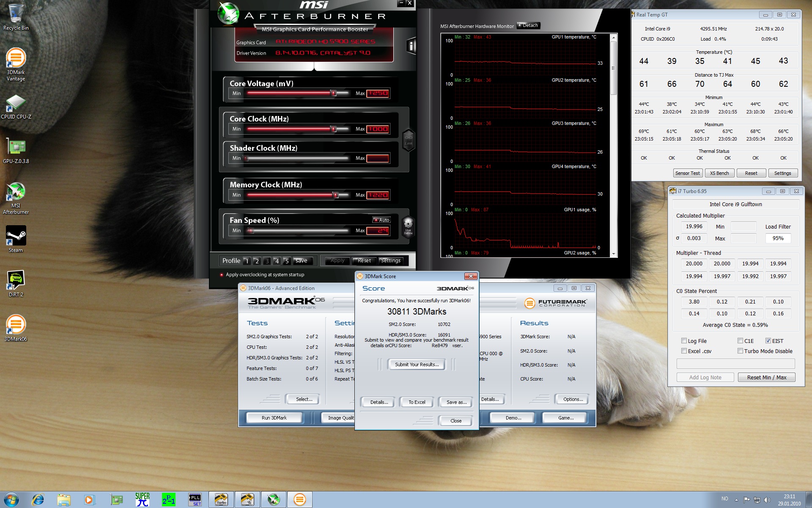
Task: Uncheck the EIST checkbox
Action: click(x=768, y=341)
